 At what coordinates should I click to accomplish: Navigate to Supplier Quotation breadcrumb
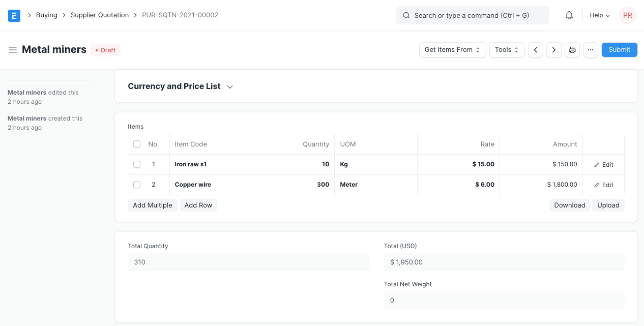coord(100,15)
